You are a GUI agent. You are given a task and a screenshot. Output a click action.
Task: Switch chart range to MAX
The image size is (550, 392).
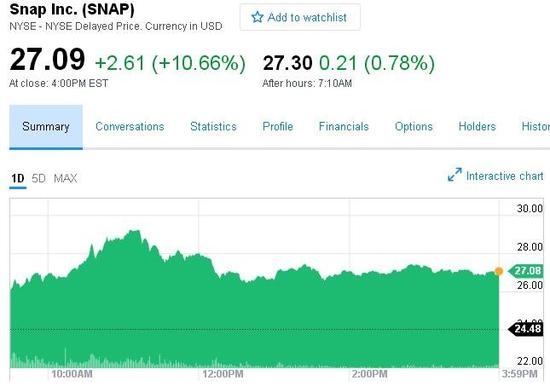(x=65, y=178)
